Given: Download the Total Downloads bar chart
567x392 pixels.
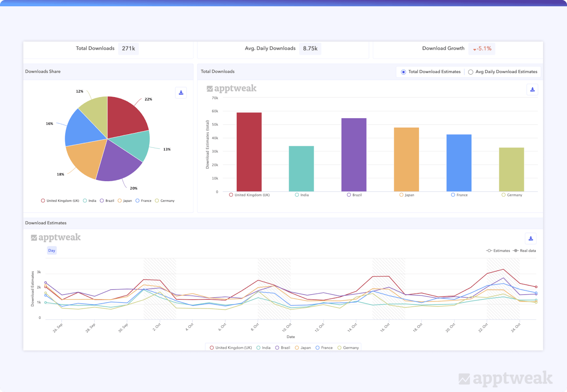Looking at the screenshot, I should pyautogui.click(x=532, y=90).
